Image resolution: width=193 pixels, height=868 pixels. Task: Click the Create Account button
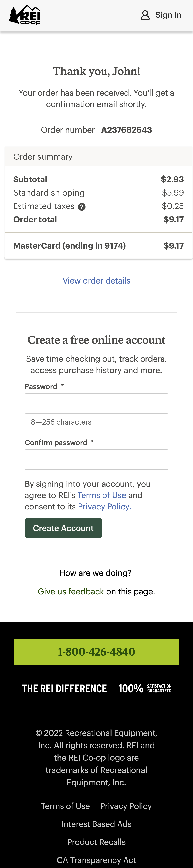point(63,528)
